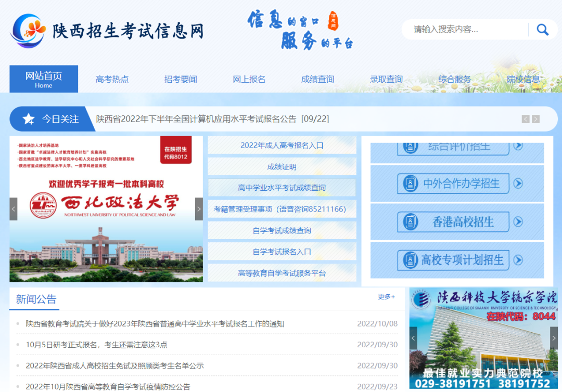Open the 高考热点 menu item
This screenshot has width=562, height=392.
[x=112, y=79]
